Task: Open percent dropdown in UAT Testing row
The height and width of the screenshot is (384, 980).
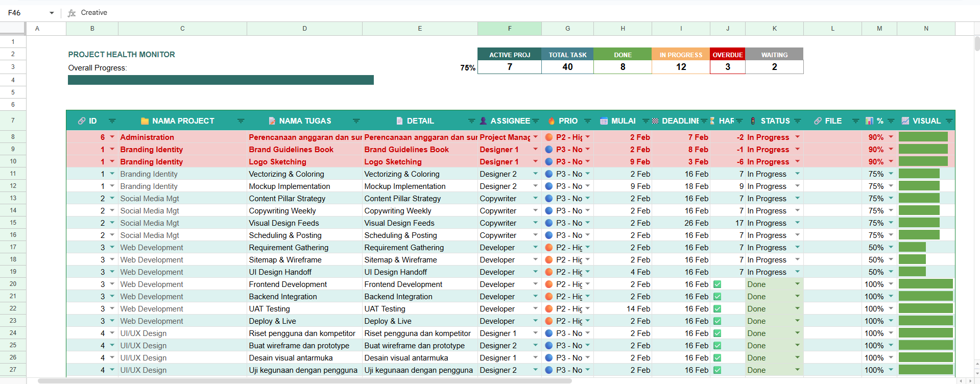Action: coord(891,309)
